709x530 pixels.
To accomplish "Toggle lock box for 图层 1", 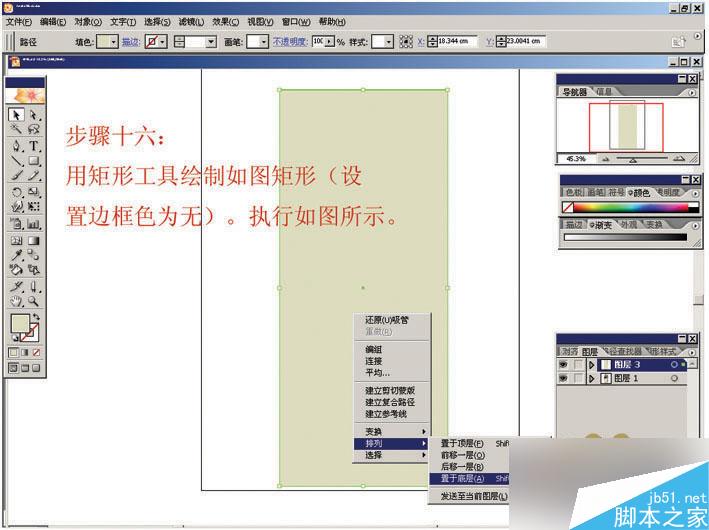I will (578, 378).
